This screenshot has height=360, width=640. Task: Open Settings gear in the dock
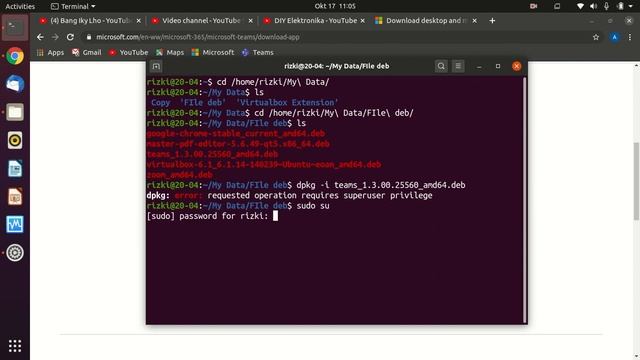tap(15, 253)
